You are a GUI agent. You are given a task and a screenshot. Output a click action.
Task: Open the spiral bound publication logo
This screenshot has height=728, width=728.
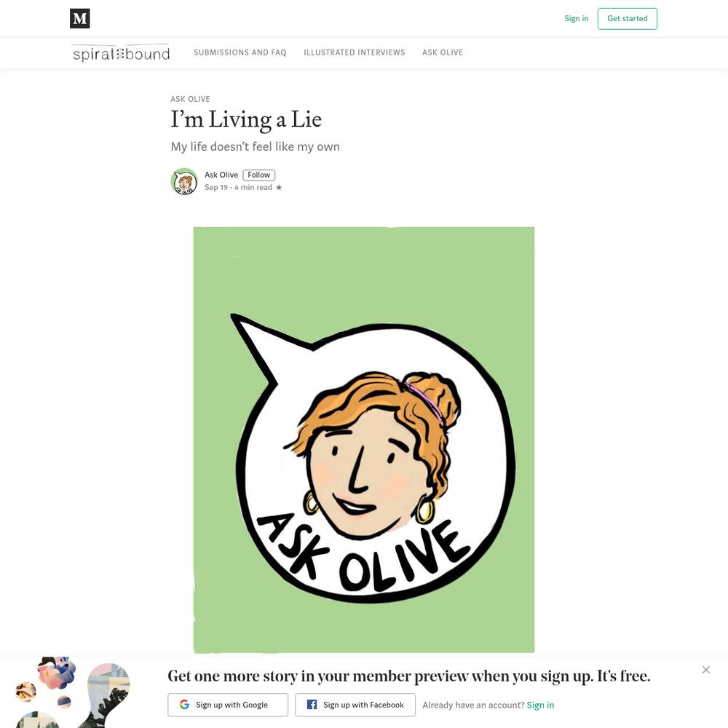click(121, 53)
